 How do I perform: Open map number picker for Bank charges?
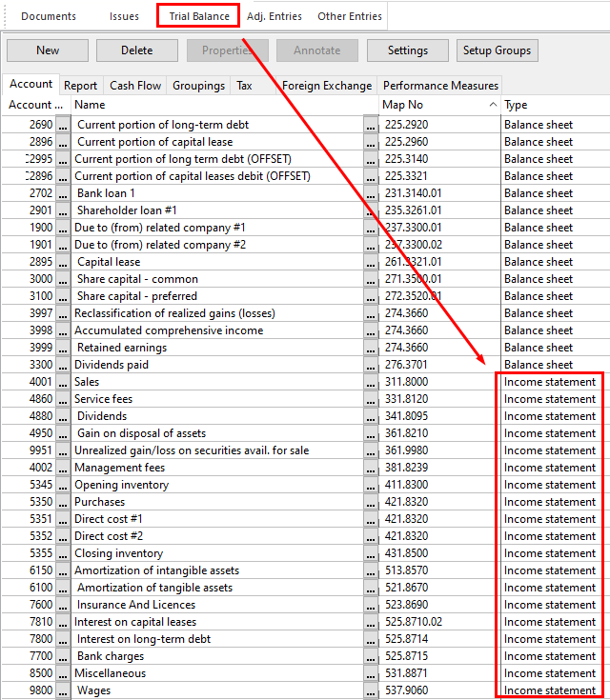[371, 656]
